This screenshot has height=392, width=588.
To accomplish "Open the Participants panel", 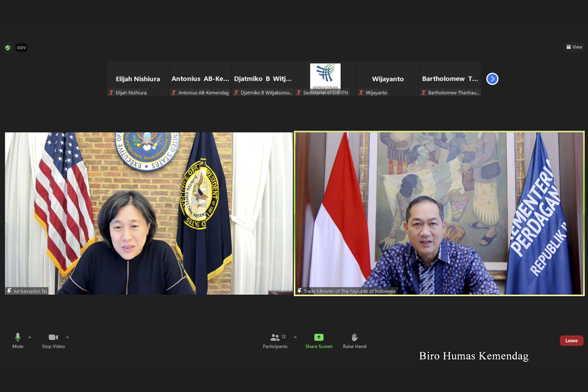I will [276, 338].
